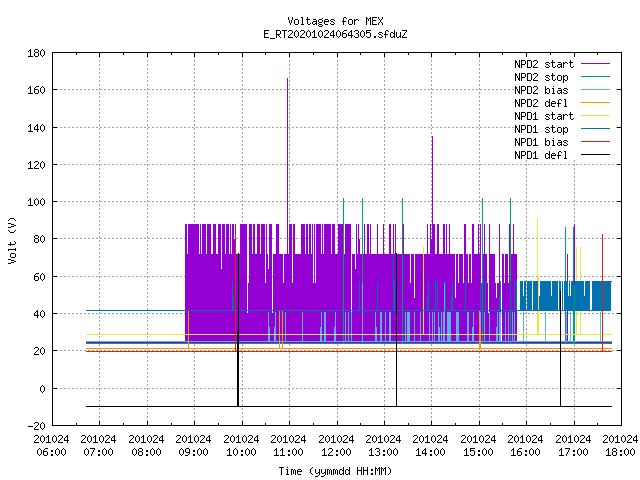Click the red NPD1 bias legend line
Viewport: 640px width, 480px height.
[596, 142]
